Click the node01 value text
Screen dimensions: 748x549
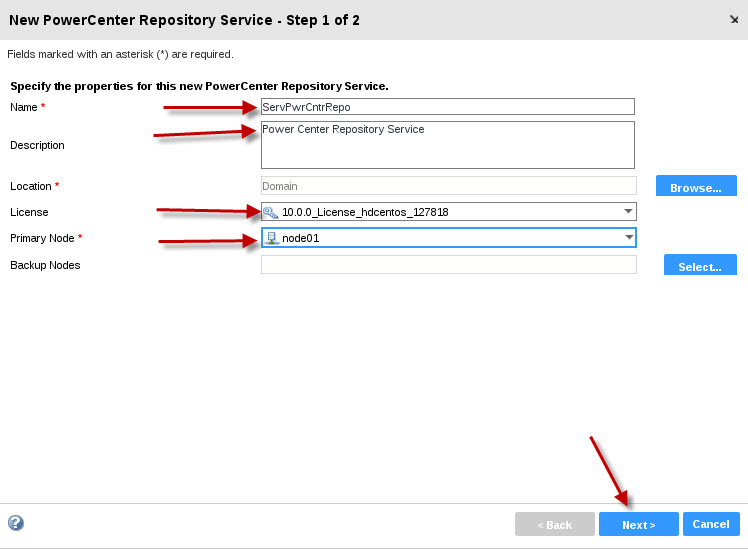tap(301, 238)
